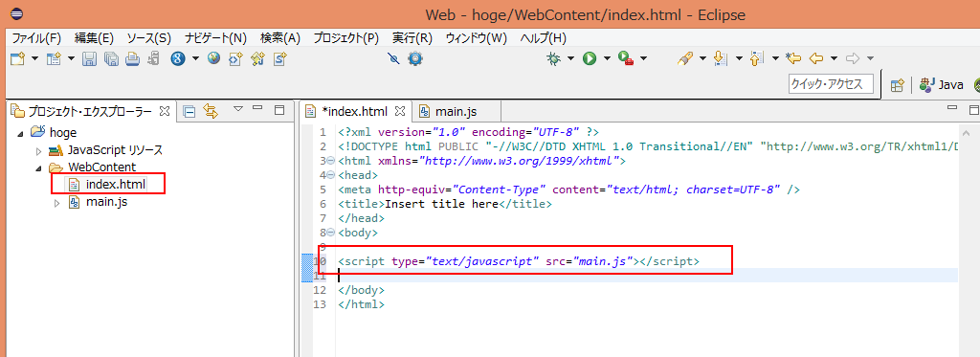Image resolution: width=980 pixels, height=357 pixels.
Task: Open the ナビゲート(N) menu
Action: click(215, 38)
